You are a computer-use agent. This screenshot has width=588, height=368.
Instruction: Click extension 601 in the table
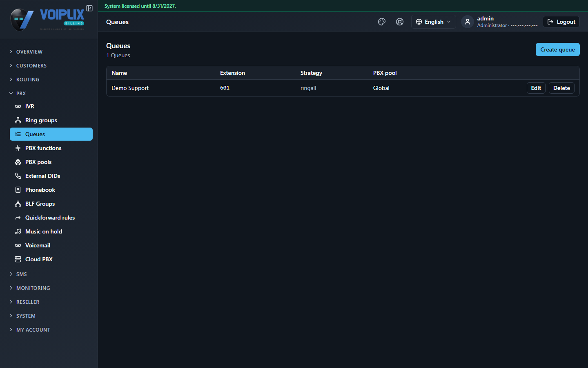[x=225, y=88]
